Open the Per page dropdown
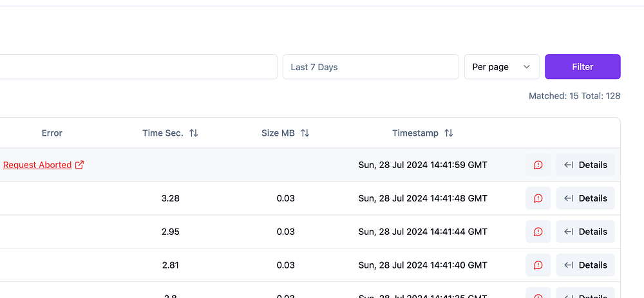This screenshot has width=644, height=298. (x=502, y=67)
